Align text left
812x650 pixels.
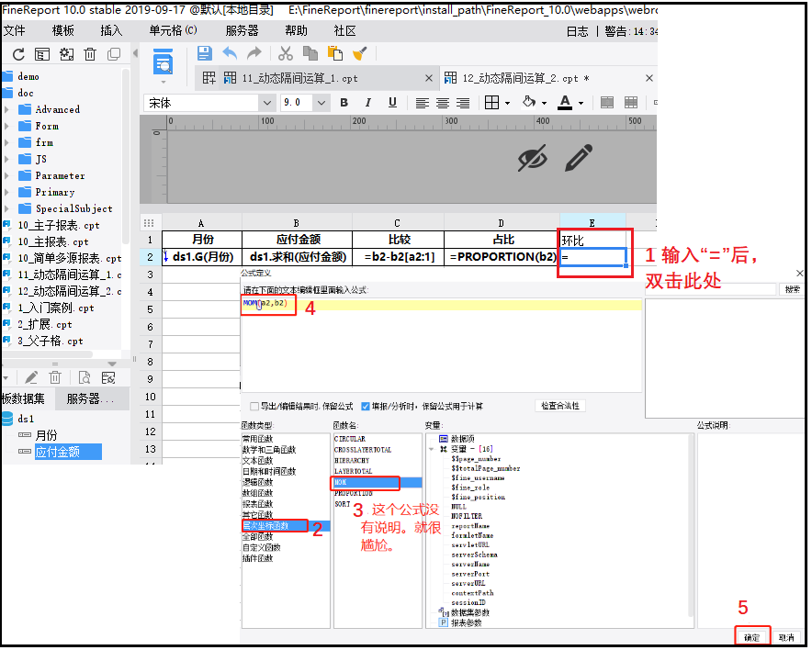[x=422, y=103]
